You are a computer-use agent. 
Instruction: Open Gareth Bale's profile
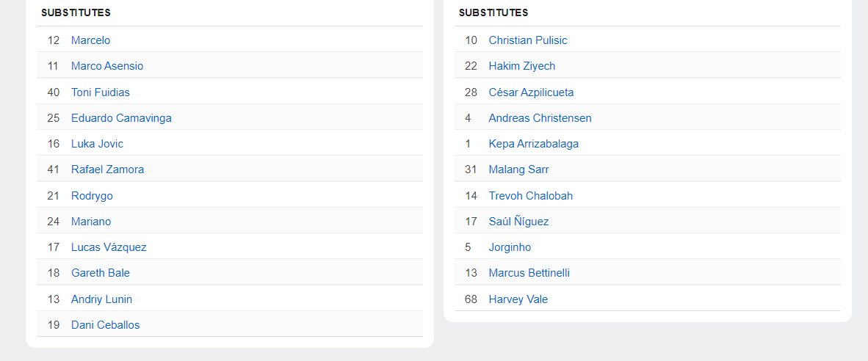[x=101, y=273]
